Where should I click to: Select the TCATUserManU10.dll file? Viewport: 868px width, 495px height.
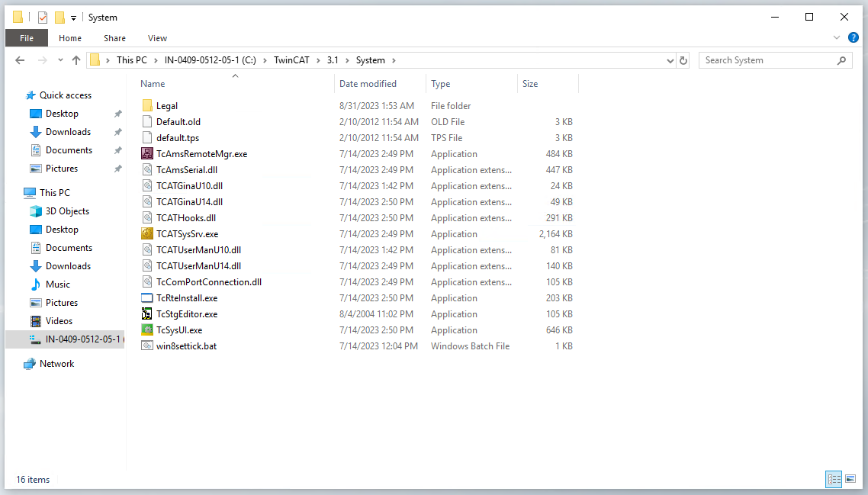[x=199, y=250]
